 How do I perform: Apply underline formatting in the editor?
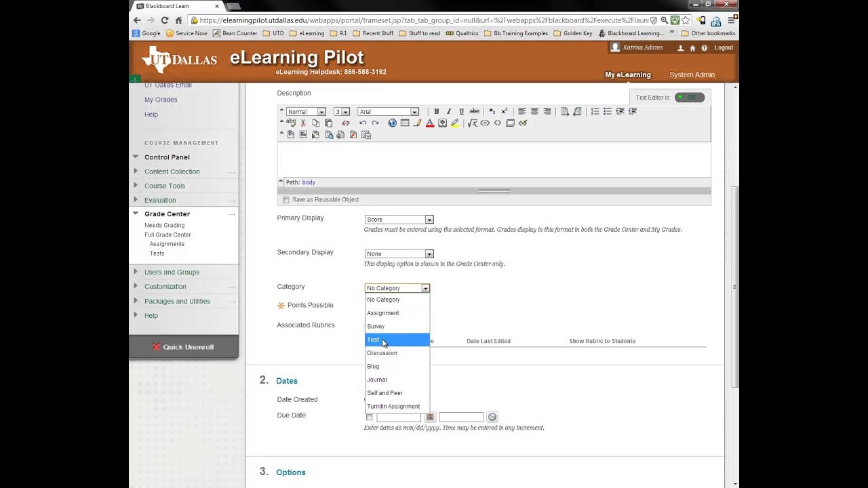[x=462, y=111]
